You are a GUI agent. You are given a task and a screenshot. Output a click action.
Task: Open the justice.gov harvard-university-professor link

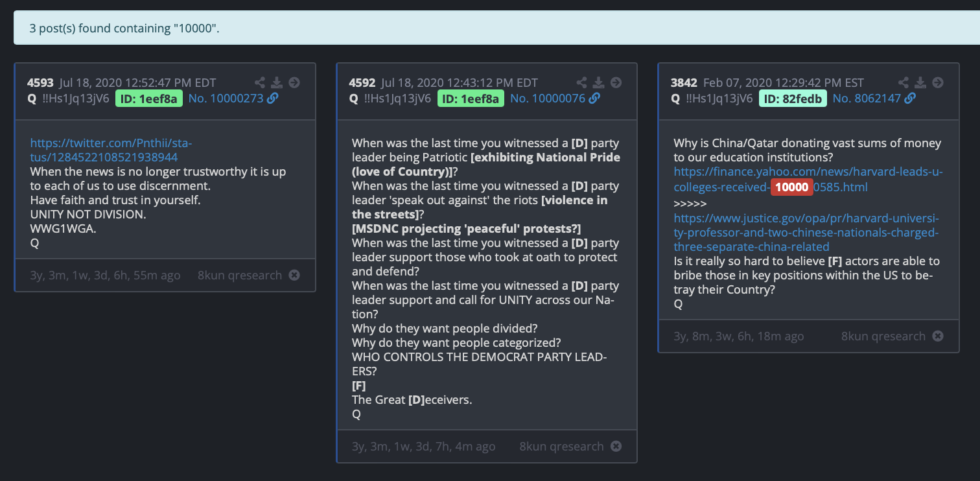[806, 232]
